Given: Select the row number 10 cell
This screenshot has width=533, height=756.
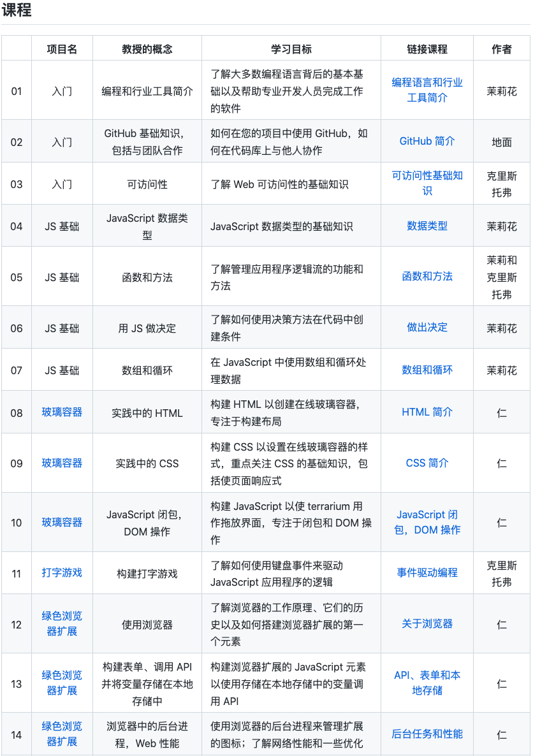Looking at the screenshot, I should [17, 523].
